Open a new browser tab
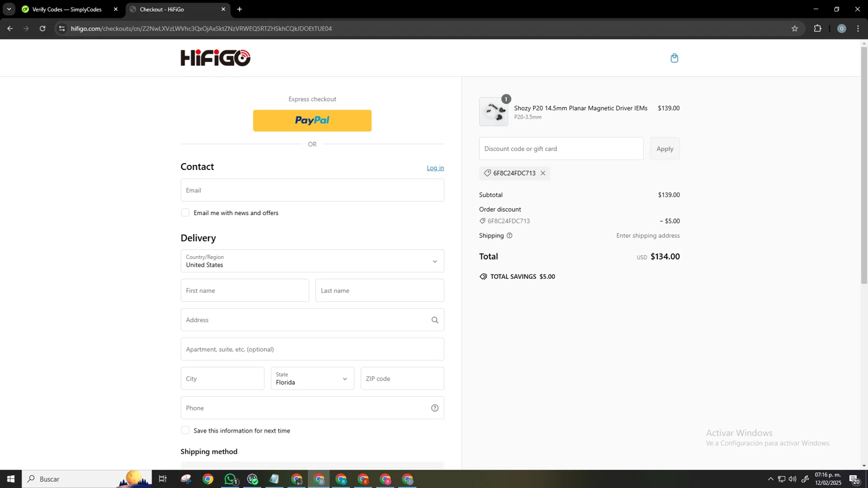The width and height of the screenshot is (868, 488). tap(240, 9)
